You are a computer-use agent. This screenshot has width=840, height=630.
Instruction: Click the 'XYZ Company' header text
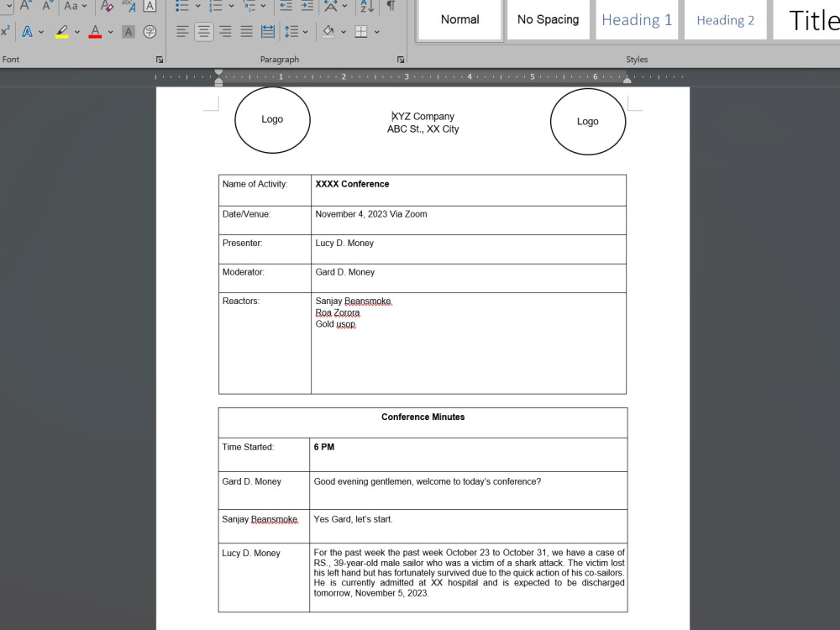click(x=423, y=116)
